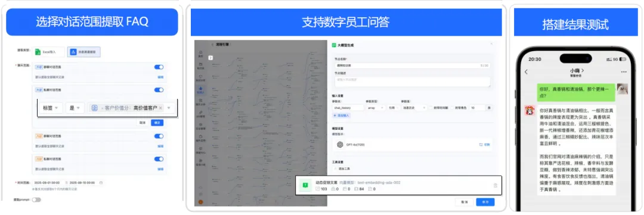
Task: Click the blue confirm button under tag filter
Action: (x=157, y=122)
